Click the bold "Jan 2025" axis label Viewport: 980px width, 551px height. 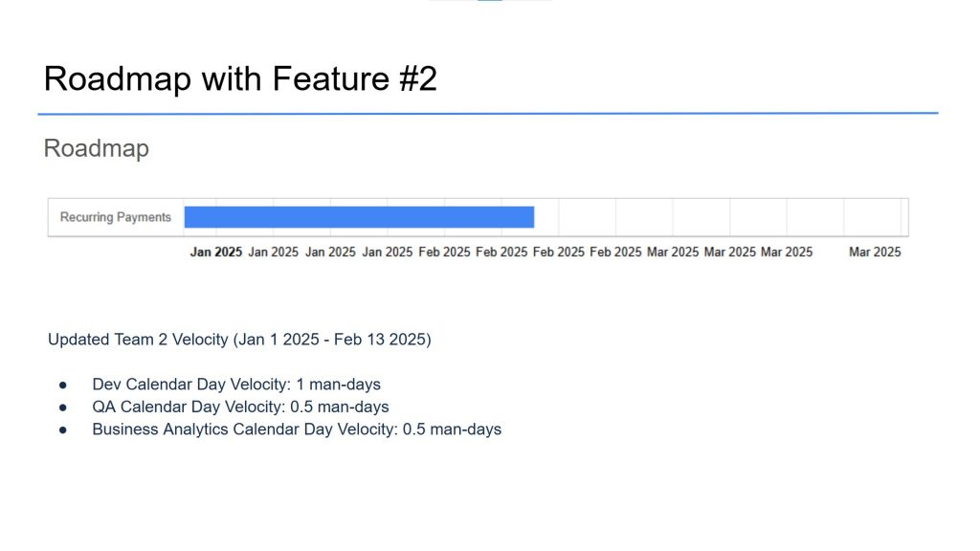216,252
